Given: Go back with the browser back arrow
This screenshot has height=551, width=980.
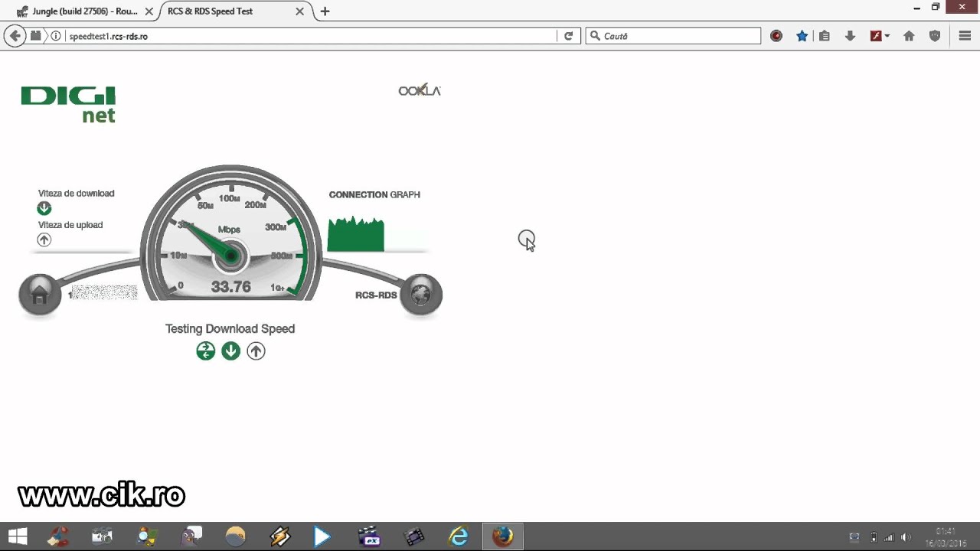Looking at the screenshot, I should coord(14,36).
